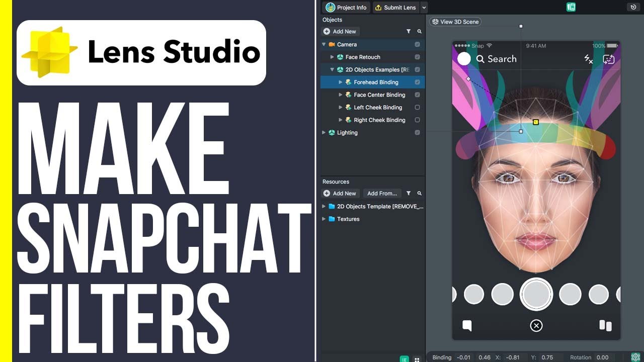The width and height of the screenshot is (644, 362).
Task: Click the grid icon beside the green list icon
Action: point(417,358)
